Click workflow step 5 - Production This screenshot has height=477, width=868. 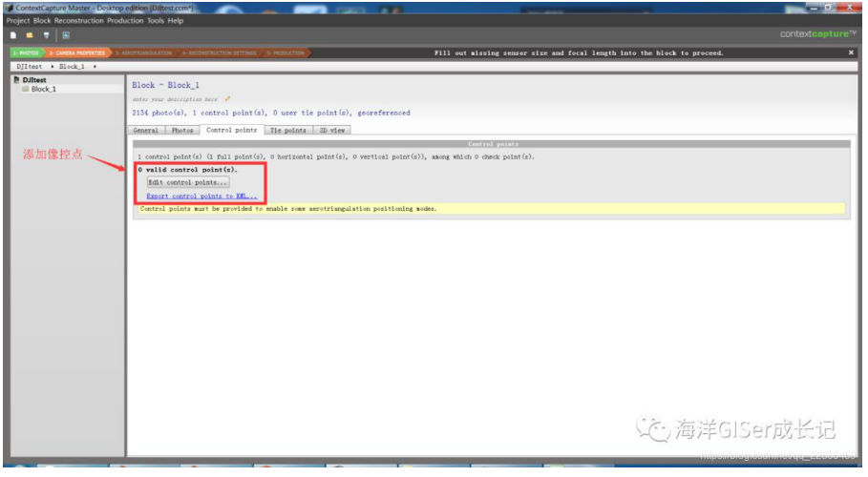[286, 52]
